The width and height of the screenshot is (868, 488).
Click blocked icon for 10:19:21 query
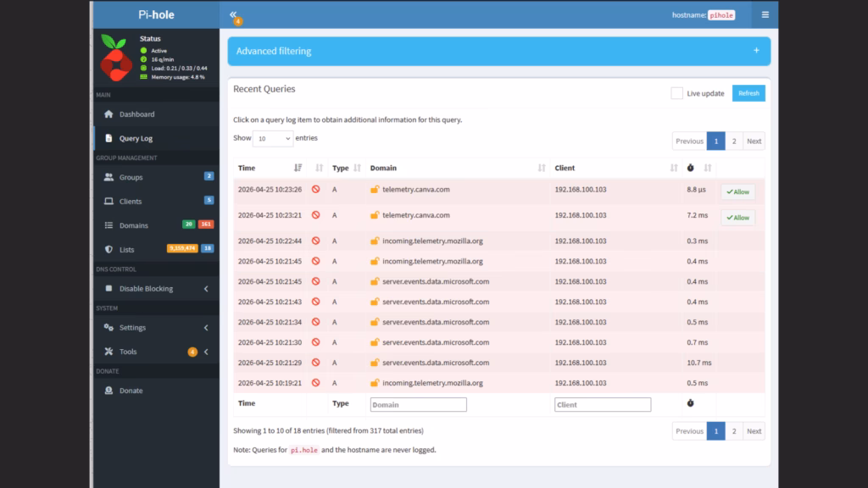pyautogui.click(x=315, y=383)
